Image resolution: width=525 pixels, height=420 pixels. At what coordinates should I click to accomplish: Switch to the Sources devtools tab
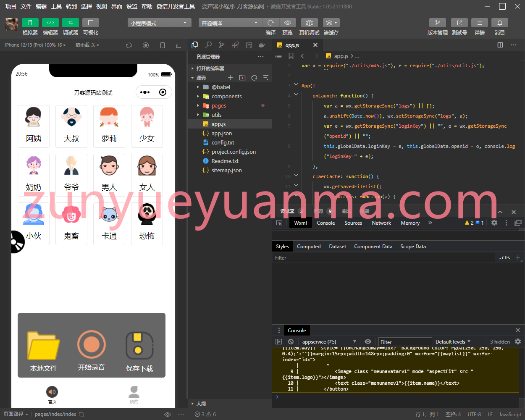(x=353, y=223)
